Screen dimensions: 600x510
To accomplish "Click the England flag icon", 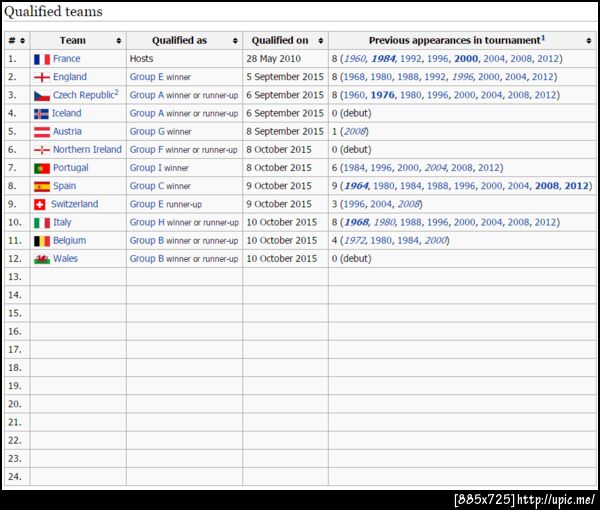I will [x=42, y=77].
